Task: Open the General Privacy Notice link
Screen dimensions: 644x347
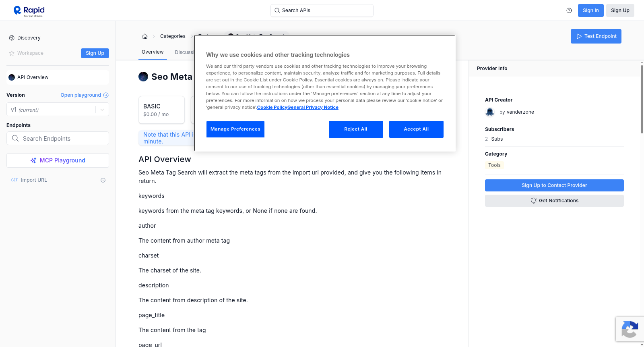Action: click(x=313, y=107)
